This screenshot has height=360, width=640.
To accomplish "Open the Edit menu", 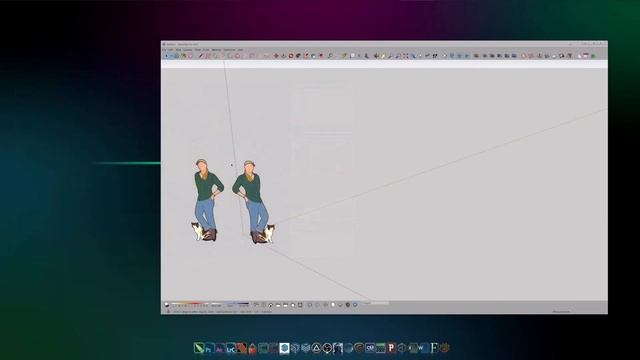I will [x=171, y=50].
